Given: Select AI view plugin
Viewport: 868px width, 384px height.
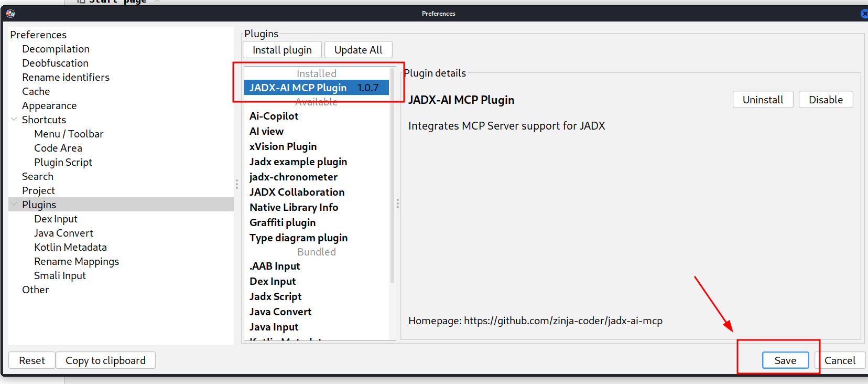Looking at the screenshot, I should 317,131.
